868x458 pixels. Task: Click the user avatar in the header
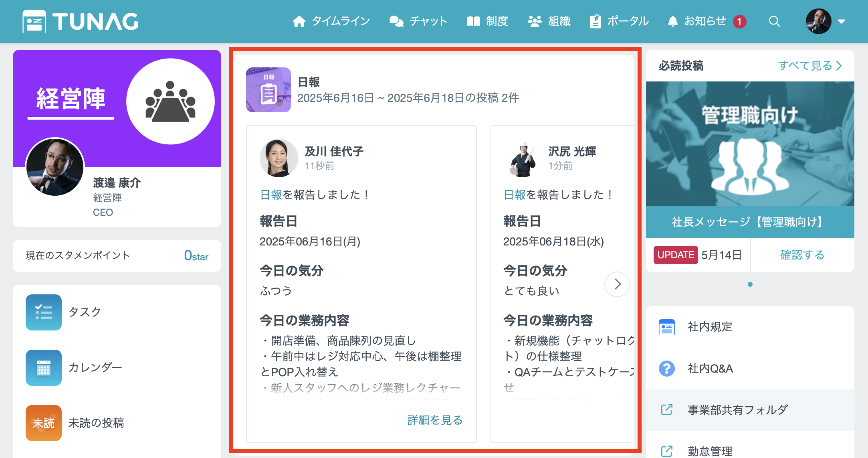click(818, 21)
